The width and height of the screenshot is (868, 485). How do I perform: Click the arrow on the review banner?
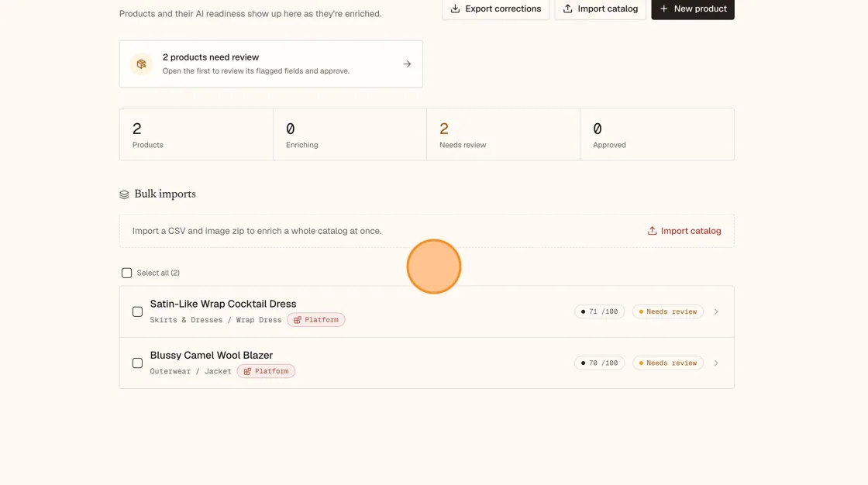408,64
